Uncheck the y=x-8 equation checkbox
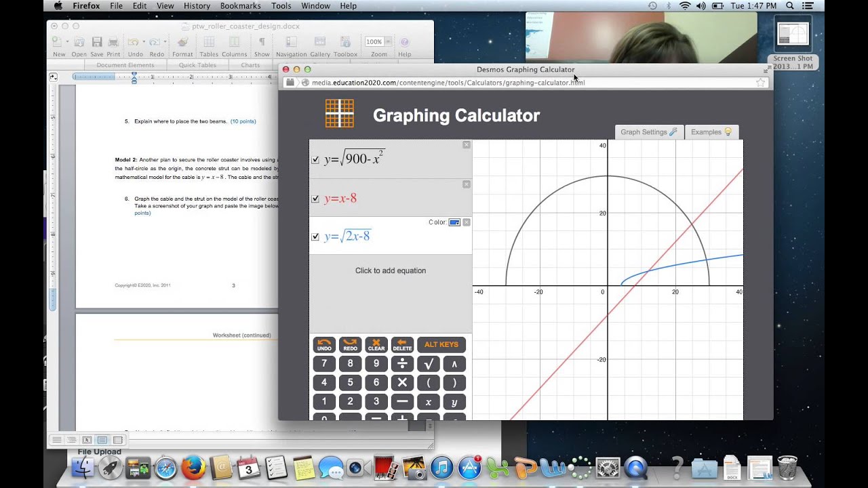The image size is (868, 488). (x=315, y=199)
